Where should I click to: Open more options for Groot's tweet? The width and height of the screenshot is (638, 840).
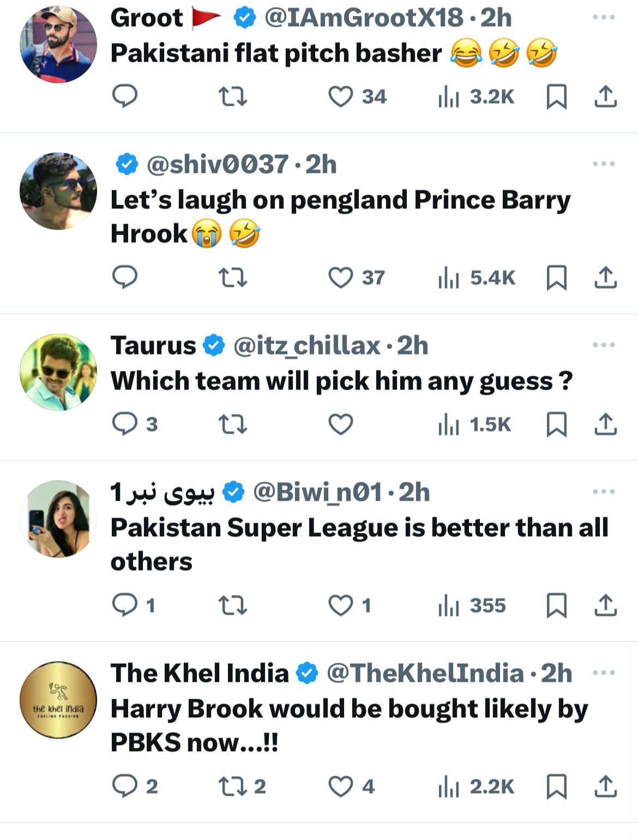604,17
